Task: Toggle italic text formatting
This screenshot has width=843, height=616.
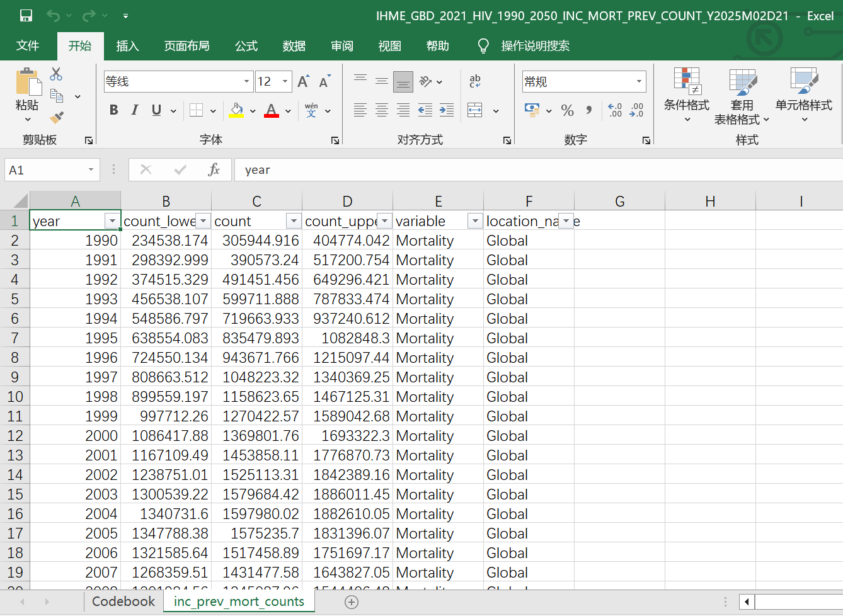Action: click(135, 110)
